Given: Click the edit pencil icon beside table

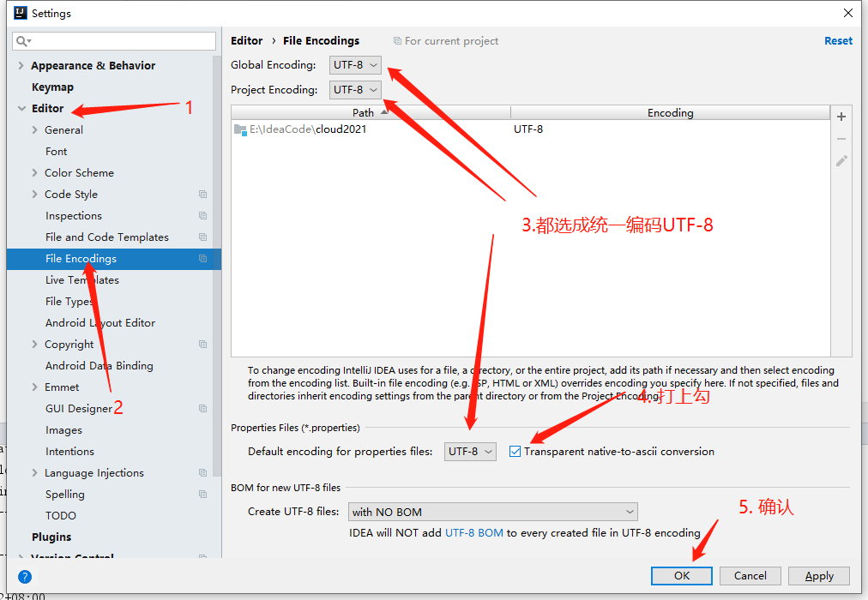Looking at the screenshot, I should coord(841,161).
